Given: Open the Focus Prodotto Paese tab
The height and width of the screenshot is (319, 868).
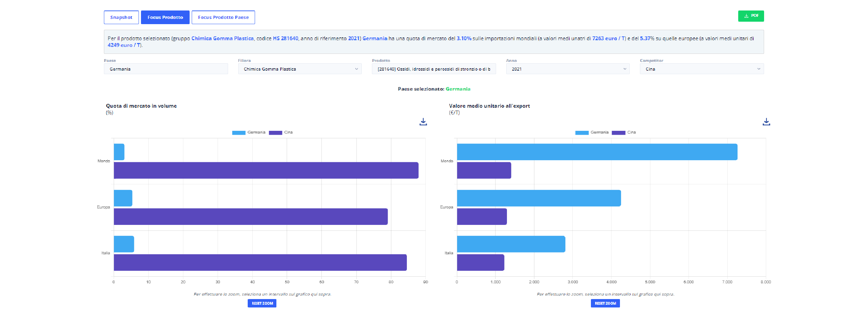Looking at the screenshot, I should pos(223,17).
